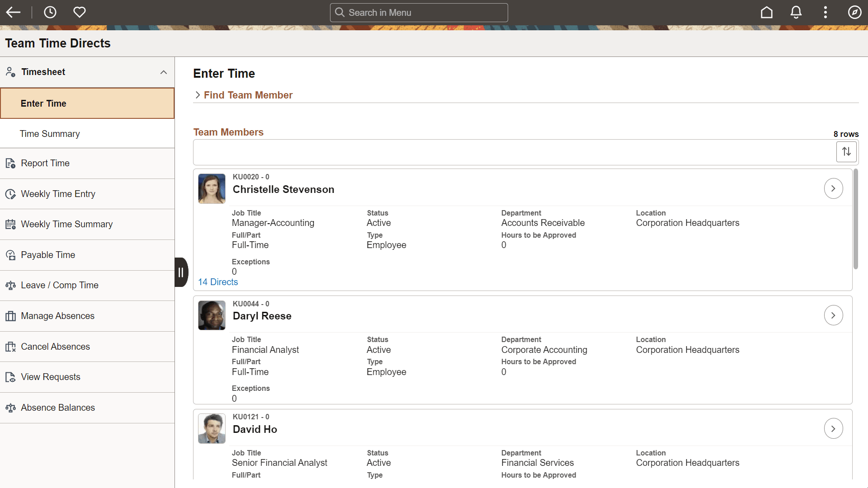868x488 pixels.
Task: Open Christelle Stevenson's details chevron
Action: (833, 188)
